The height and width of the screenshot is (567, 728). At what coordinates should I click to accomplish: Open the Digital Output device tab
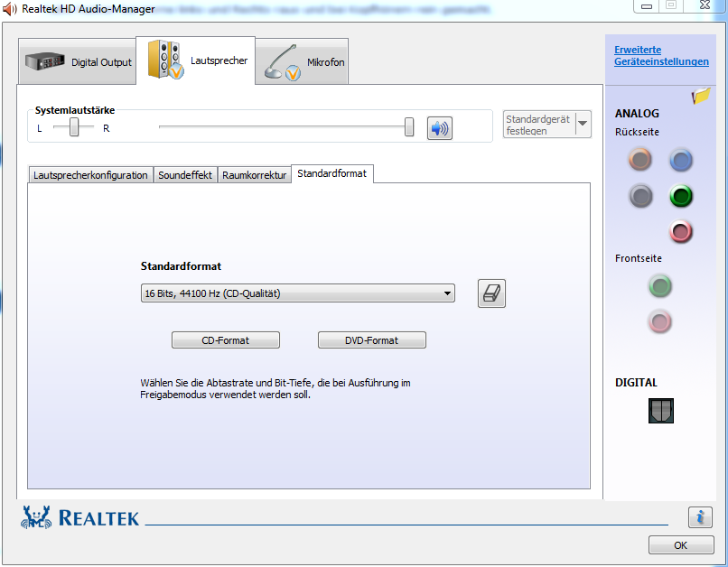77,61
